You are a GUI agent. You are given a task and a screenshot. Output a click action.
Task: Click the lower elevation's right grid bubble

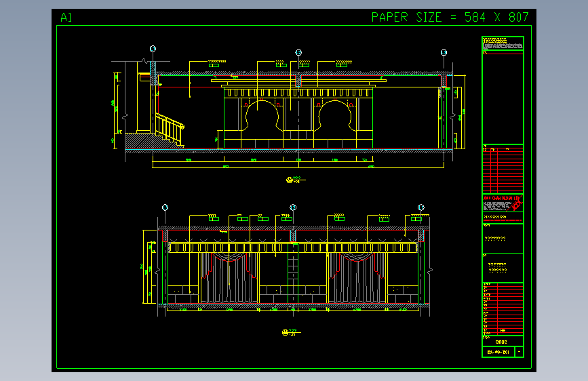coord(420,207)
